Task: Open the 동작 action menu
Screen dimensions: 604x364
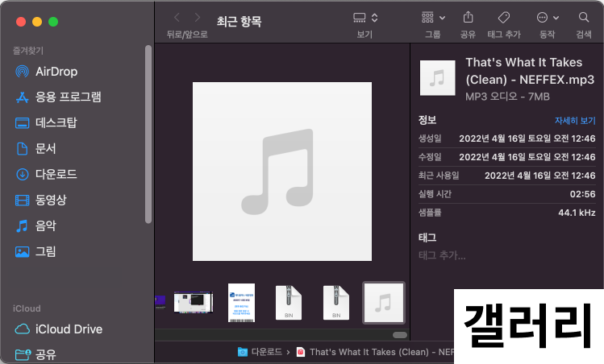Action: tap(548, 18)
